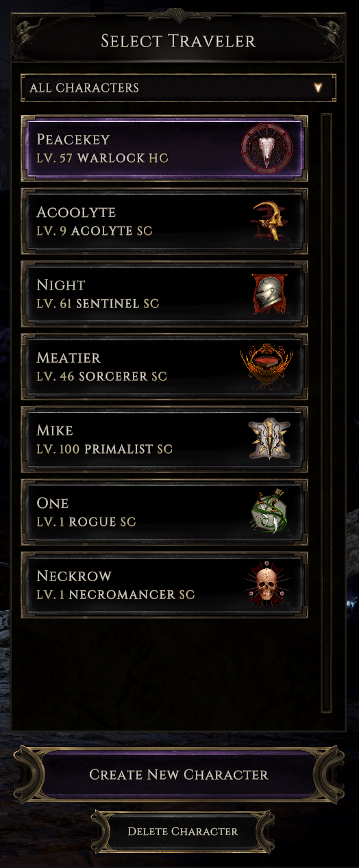The width and height of the screenshot is (359, 868).
Task: Click the character list scrollbar track
Action: coord(327,413)
